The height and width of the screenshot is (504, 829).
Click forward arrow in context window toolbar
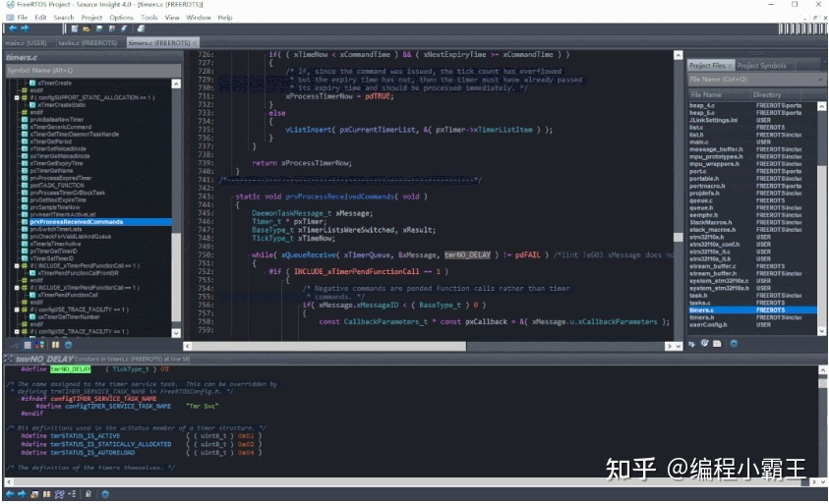(x=22, y=494)
